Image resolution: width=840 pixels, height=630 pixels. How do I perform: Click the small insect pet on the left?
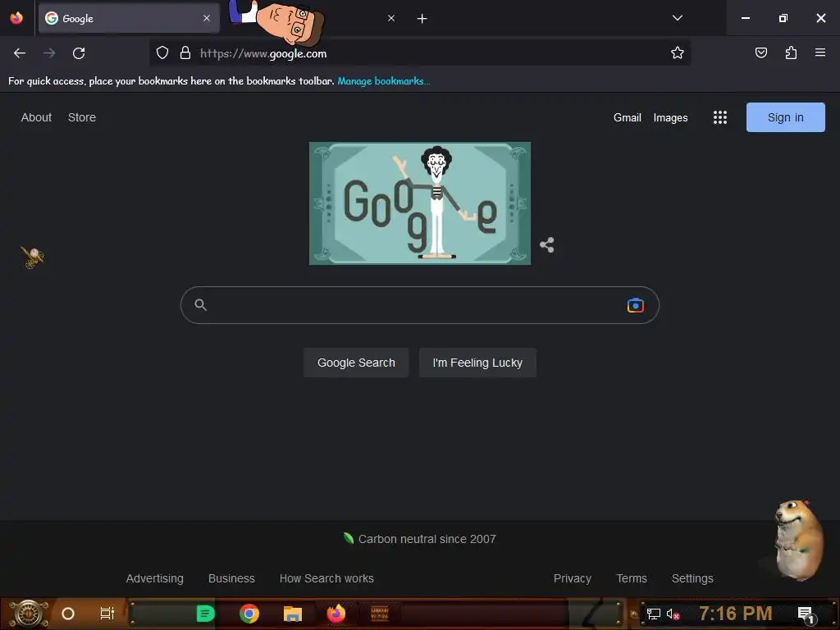tap(32, 257)
